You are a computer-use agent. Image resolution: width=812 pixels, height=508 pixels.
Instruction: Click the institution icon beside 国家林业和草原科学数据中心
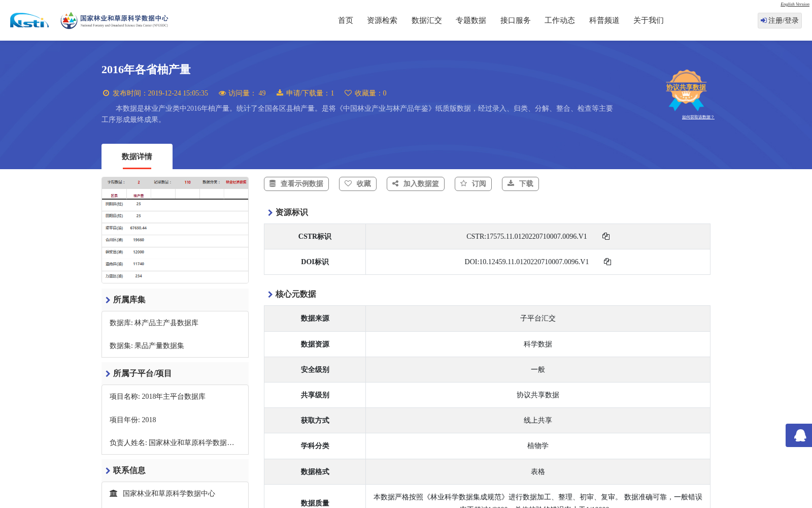coord(114,493)
